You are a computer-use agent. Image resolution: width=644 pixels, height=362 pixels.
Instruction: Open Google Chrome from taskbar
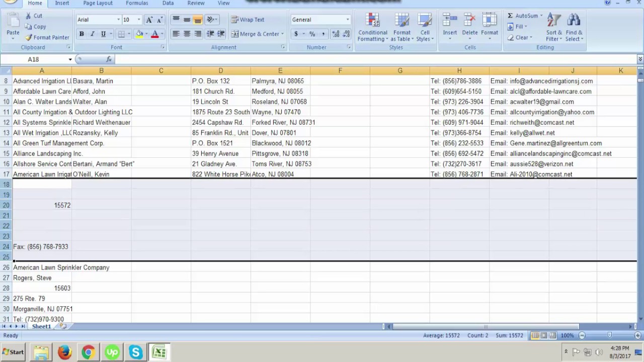click(x=88, y=352)
